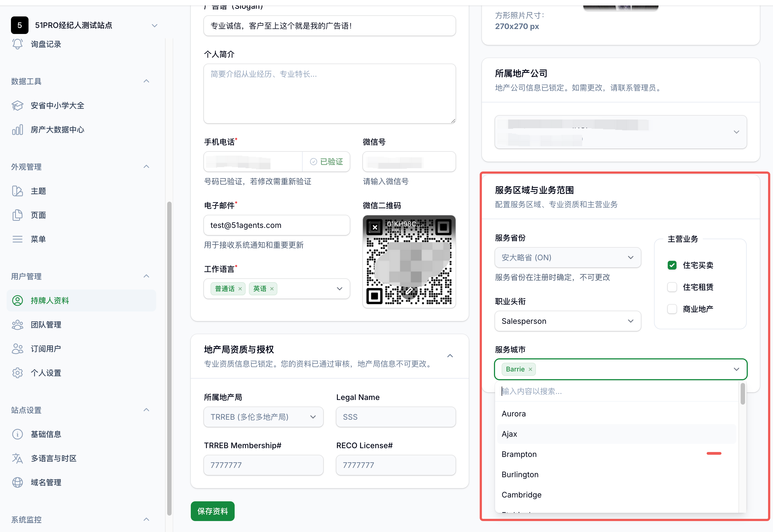Open 房产大数据中心 menu item
Image resolution: width=773 pixels, height=532 pixels.
57,130
